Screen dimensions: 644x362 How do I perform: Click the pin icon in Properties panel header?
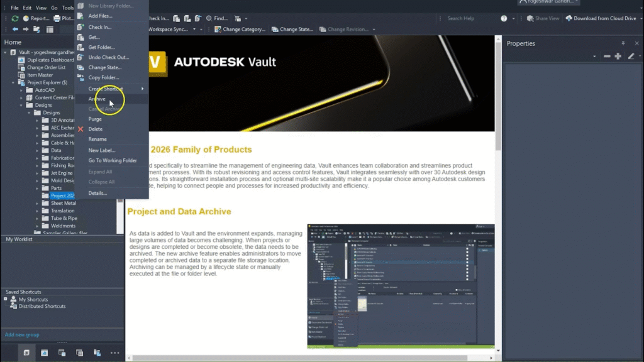point(623,43)
